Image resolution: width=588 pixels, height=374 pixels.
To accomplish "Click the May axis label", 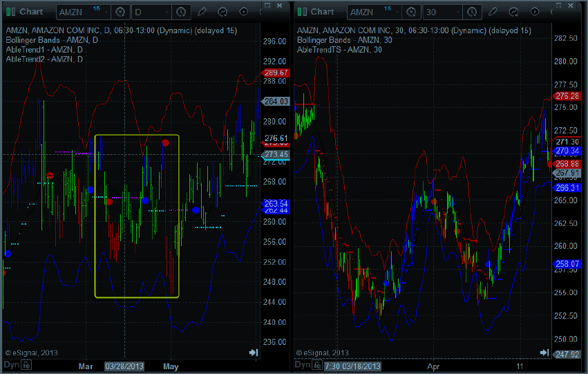I will (x=171, y=366).
